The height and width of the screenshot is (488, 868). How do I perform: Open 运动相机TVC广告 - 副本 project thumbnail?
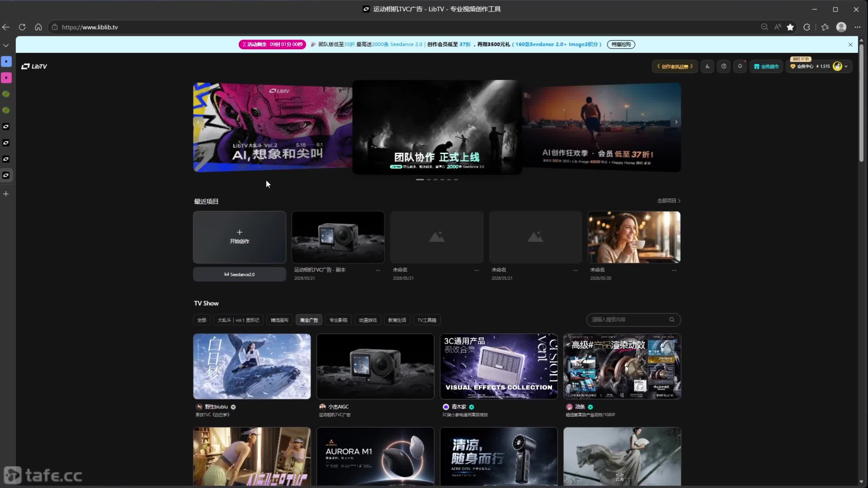[338, 237]
